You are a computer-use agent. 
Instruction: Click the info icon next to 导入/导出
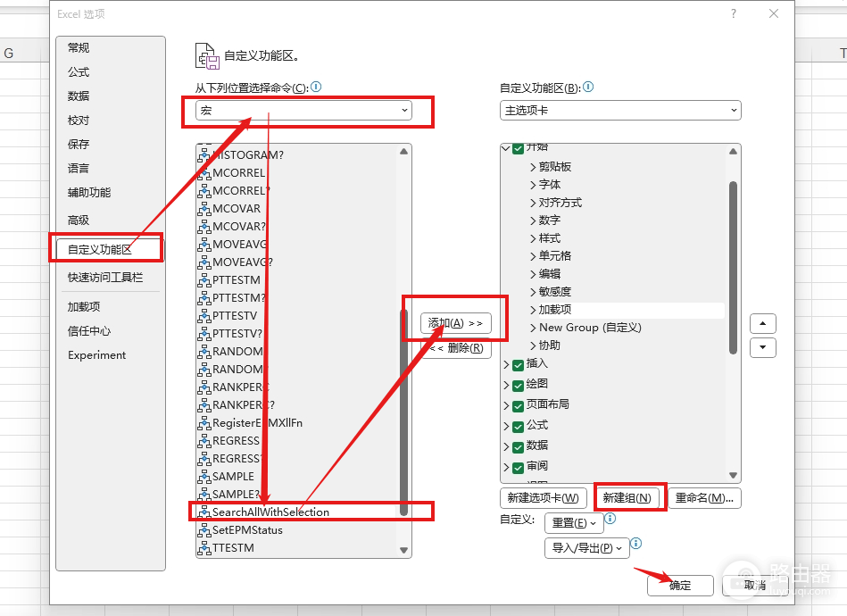click(636, 543)
